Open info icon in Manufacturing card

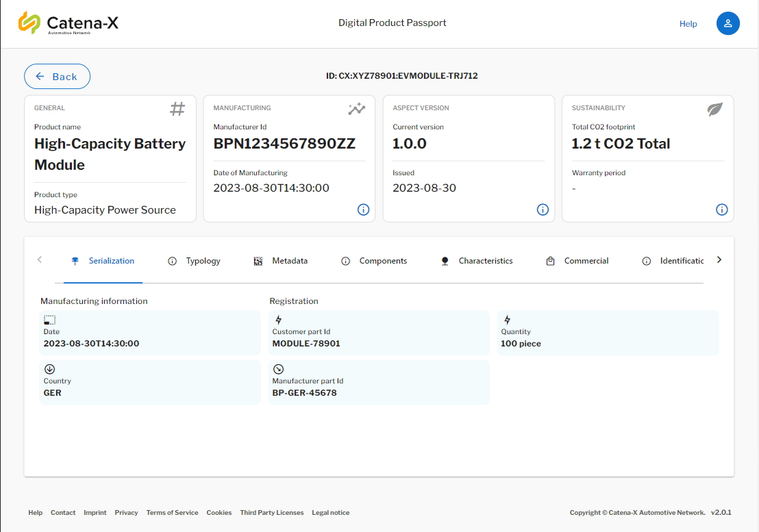click(x=363, y=210)
